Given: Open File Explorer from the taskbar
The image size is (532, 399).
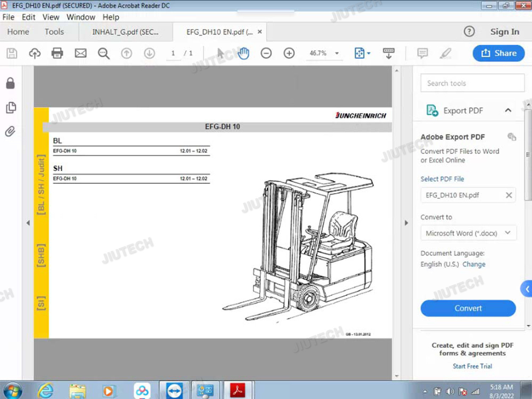Looking at the screenshot, I should [78, 391].
